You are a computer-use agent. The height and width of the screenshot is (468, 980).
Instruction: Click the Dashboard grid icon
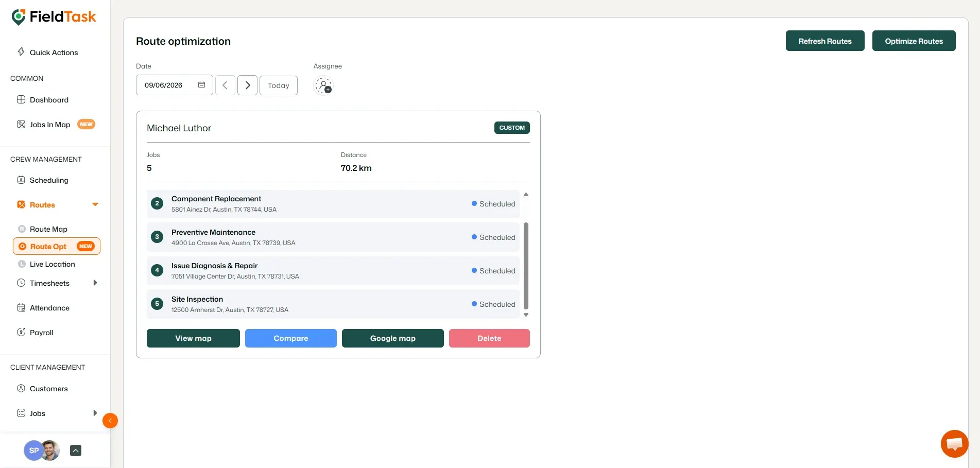coord(21,99)
